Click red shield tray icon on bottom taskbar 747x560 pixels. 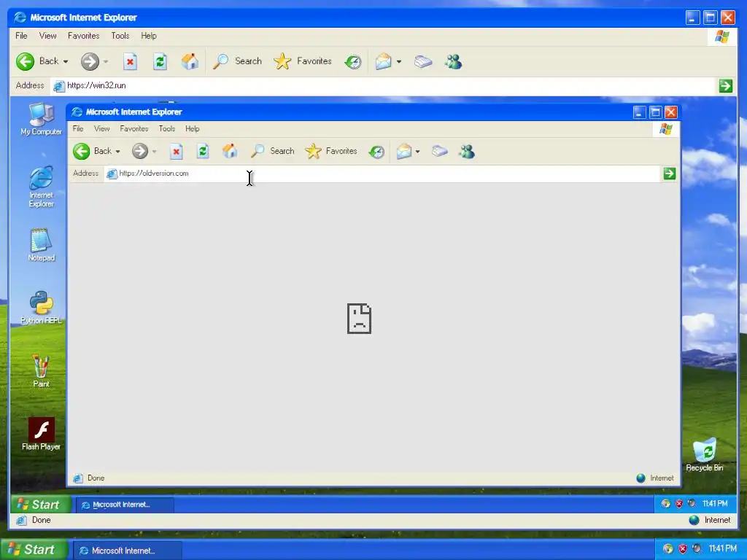pos(683,549)
